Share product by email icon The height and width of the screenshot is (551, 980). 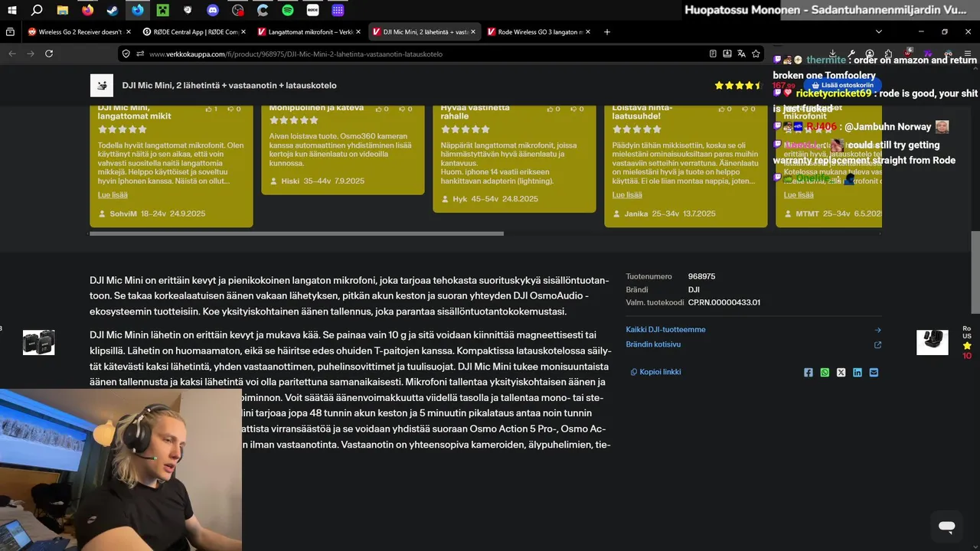pos(874,373)
